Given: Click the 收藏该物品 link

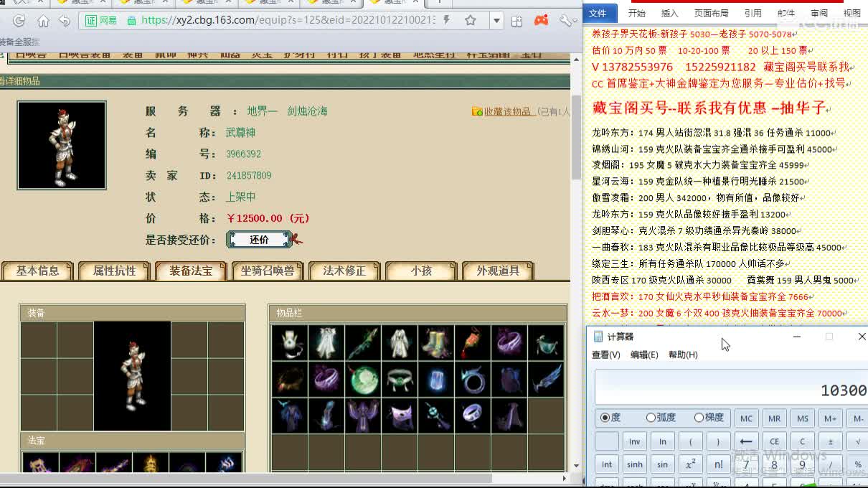Looking at the screenshot, I should pyautogui.click(x=507, y=111).
